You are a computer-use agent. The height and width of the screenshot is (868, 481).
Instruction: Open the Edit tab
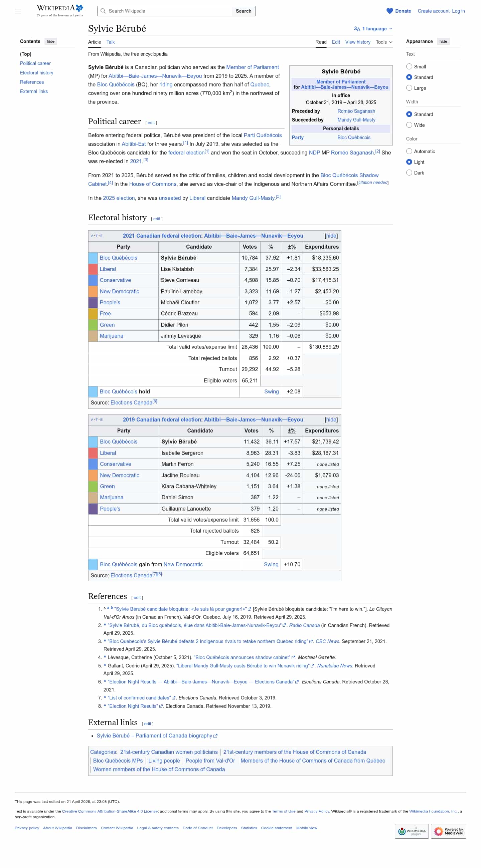336,42
